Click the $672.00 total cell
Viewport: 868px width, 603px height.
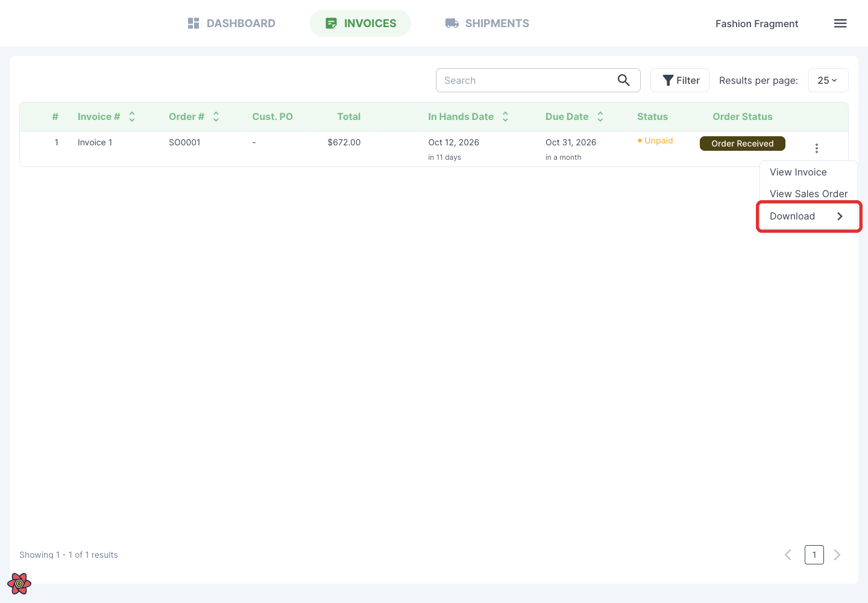tap(344, 142)
